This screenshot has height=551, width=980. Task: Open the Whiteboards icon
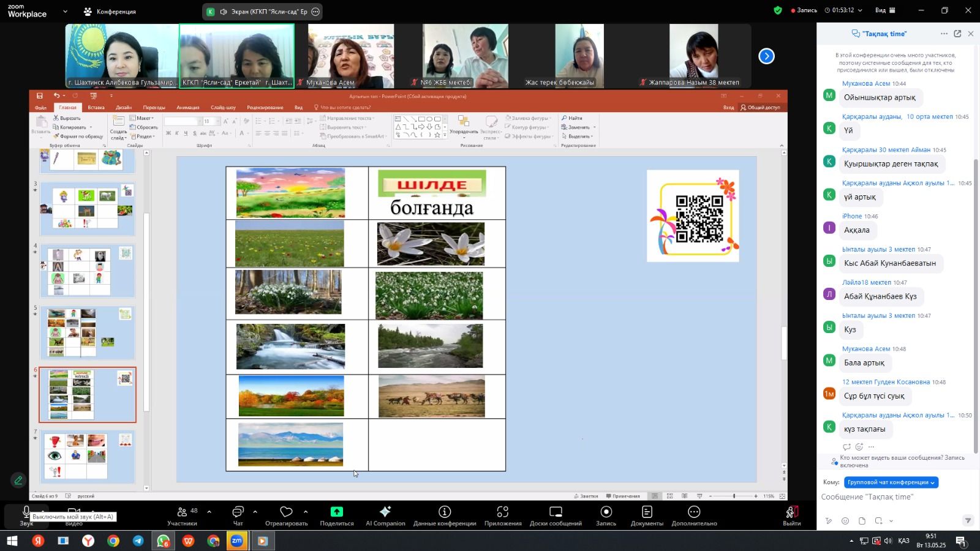[556, 512]
